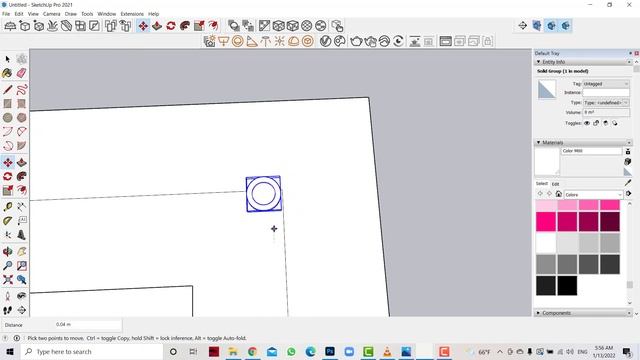Select the 3D Text tool
The image size is (640, 360).
[22, 235]
